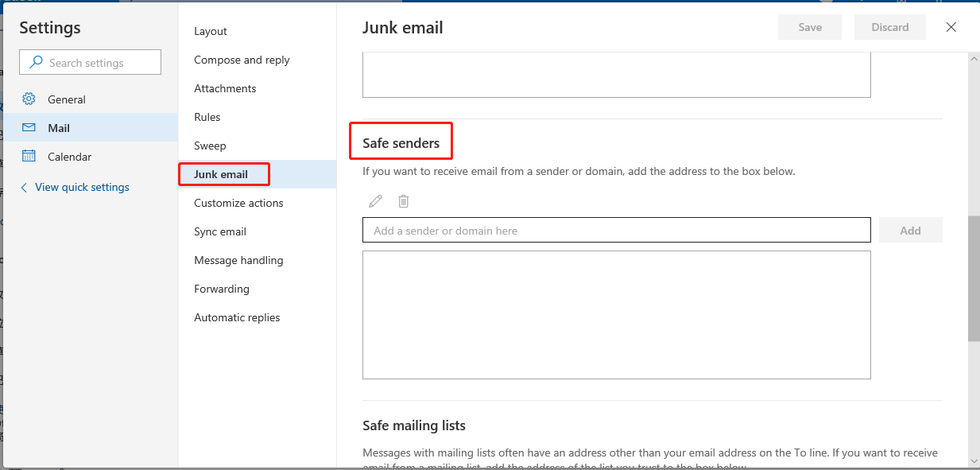Click the search magnifier icon
The height and width of the screenshot is (470, 980).
tap(36, 63)
